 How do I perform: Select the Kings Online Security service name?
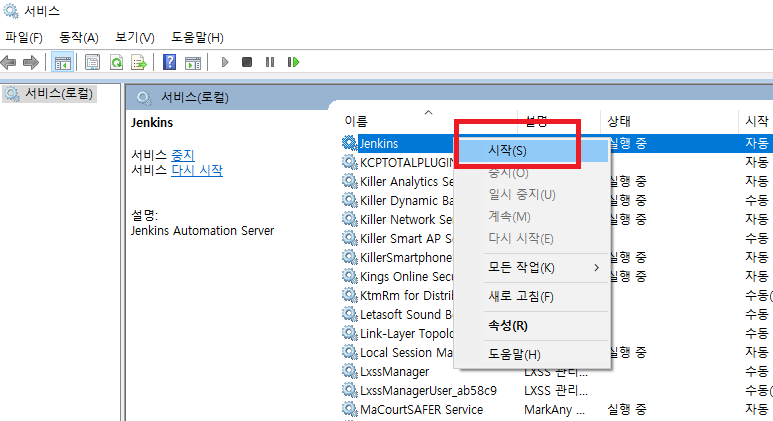pyautogui.click(x=407, y=277)
